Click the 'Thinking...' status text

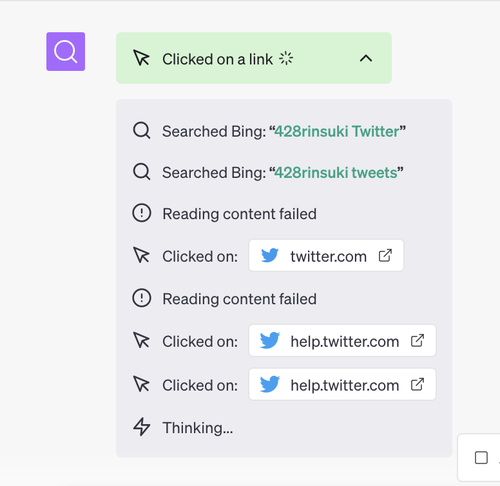(198, 428)
